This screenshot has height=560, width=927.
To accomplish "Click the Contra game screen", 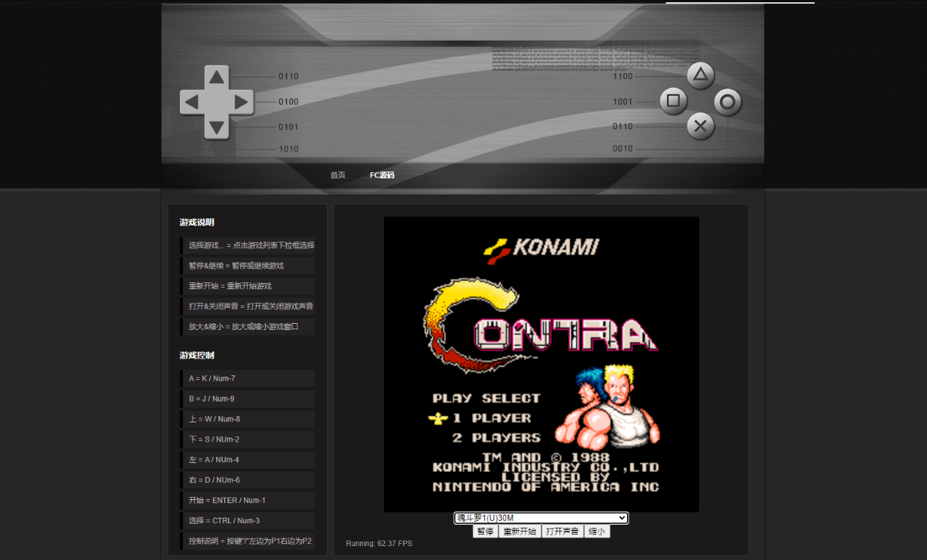I will 542,364.
